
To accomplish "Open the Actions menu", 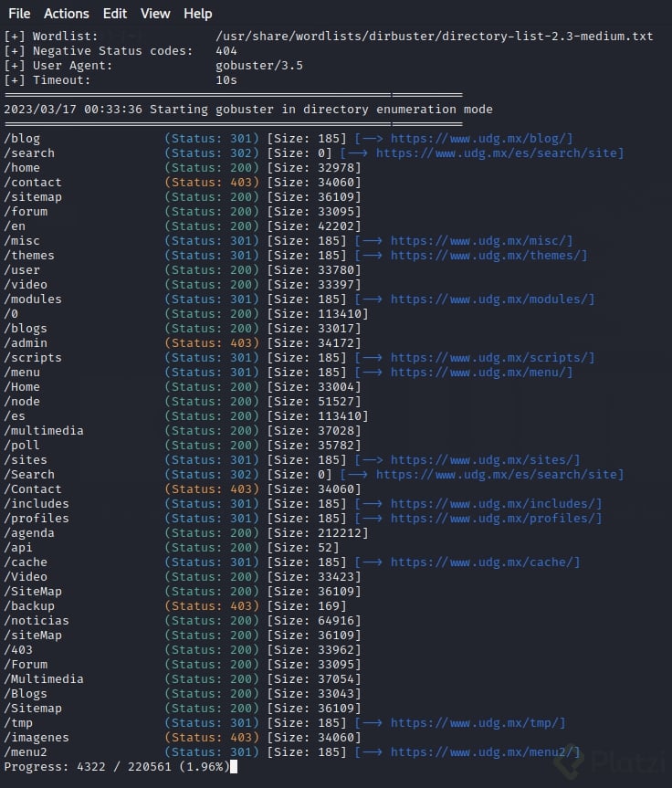I will pyautogui.click(x=67, y=14).
